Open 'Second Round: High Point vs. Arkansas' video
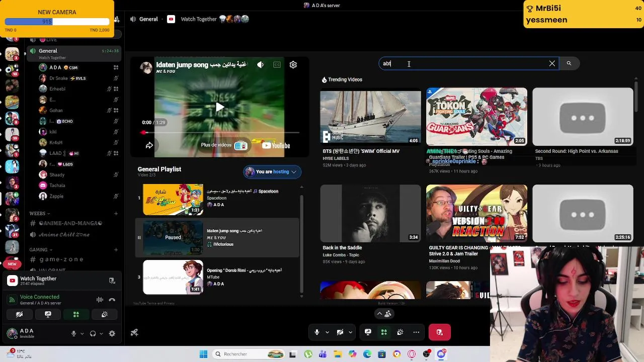 point(583,117)
